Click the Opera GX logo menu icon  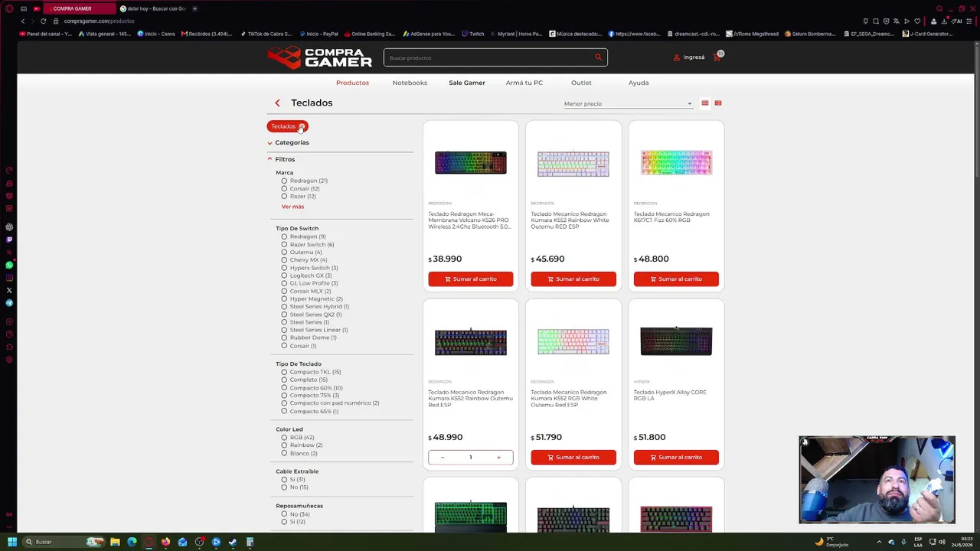coord(9,8)
